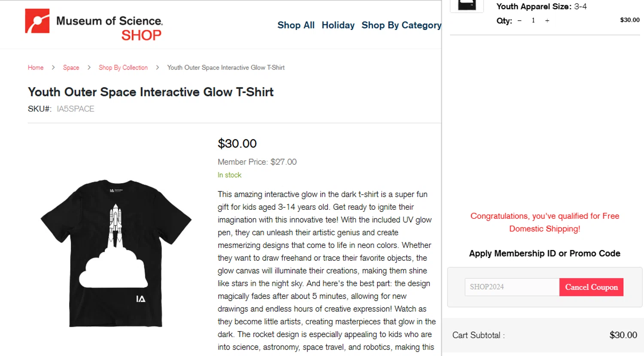
Task: Open the cart item's t-shirt thumbnail
Action: click(x=467, y=5)
